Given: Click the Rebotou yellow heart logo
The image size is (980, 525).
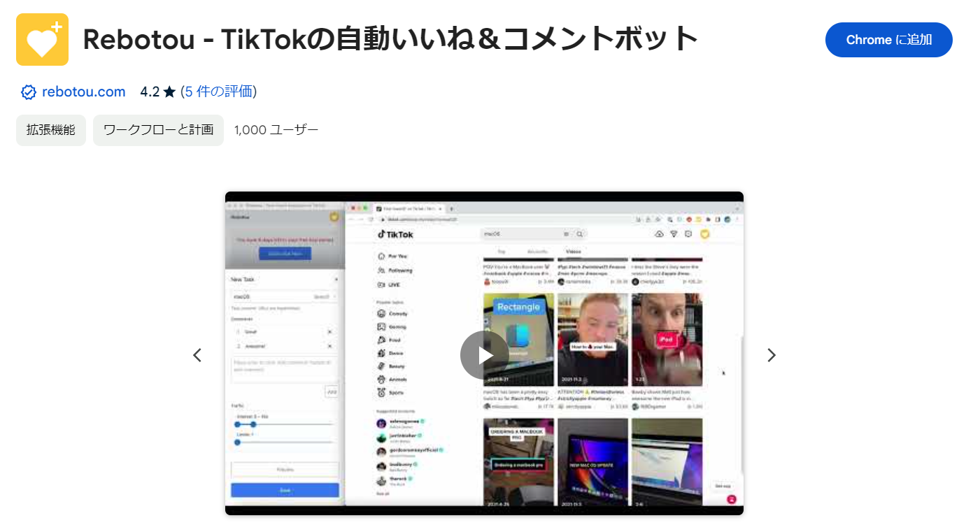Looking at the screenshot, I should point(42,39).
